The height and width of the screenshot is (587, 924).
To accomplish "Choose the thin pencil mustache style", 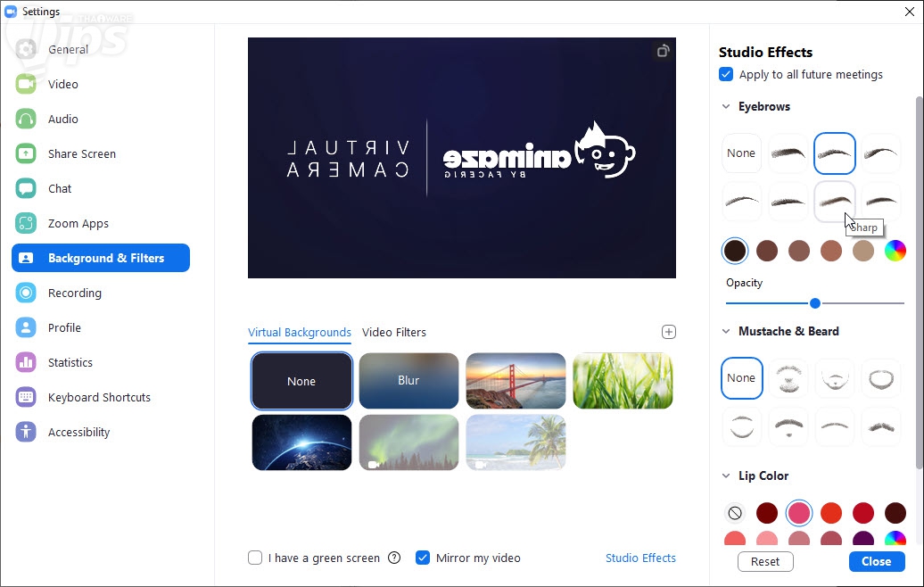I will click(835, 426).
